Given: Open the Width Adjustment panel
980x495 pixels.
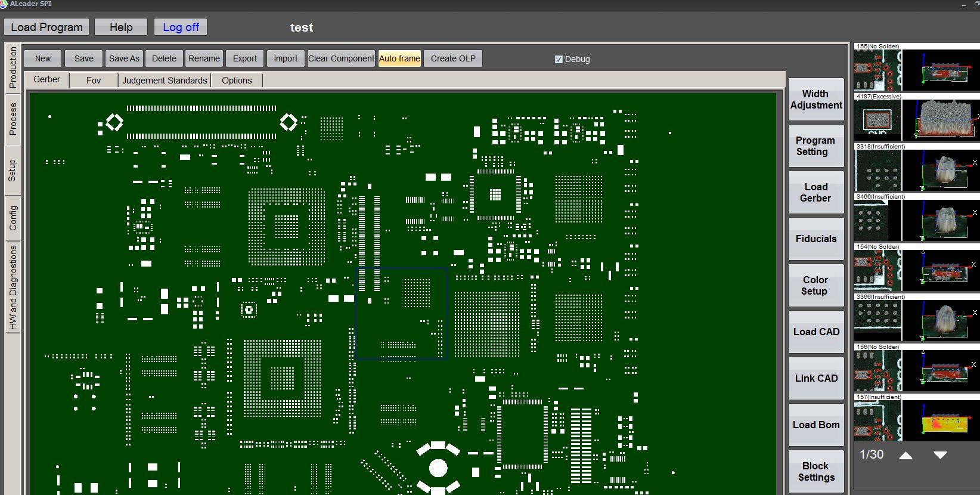Looking at the screenshot, I should tap(815, 100).
